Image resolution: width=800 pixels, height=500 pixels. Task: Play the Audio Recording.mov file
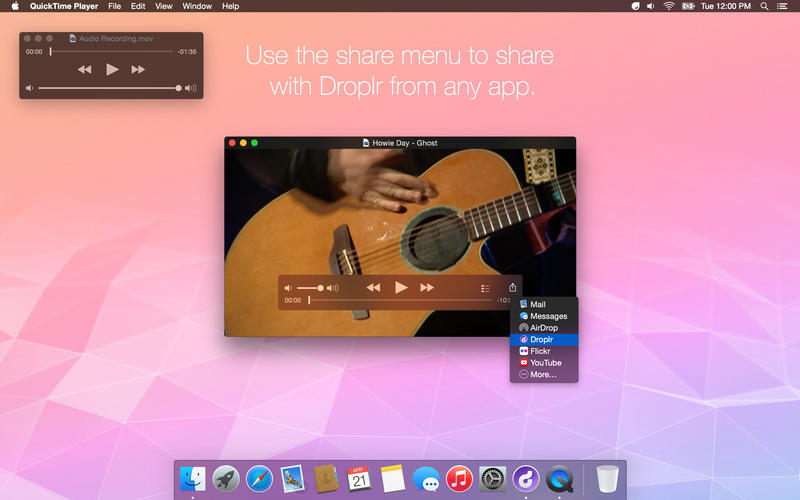coord(112,69)
